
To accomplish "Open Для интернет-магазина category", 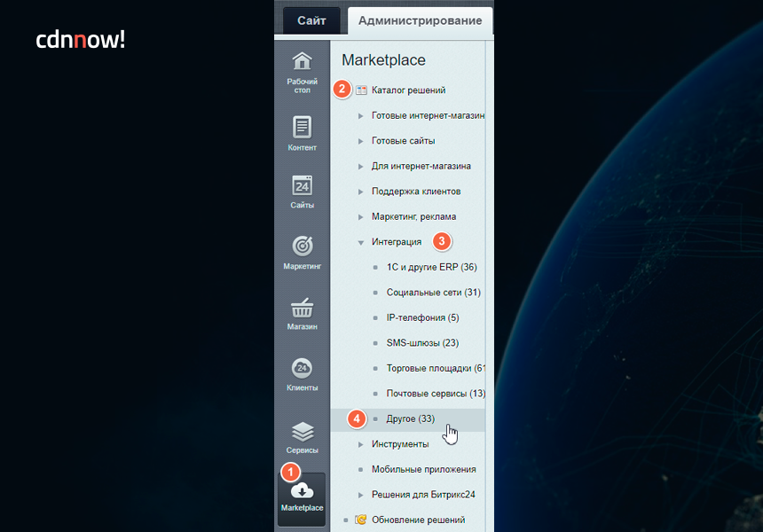I will pos(421,166).
